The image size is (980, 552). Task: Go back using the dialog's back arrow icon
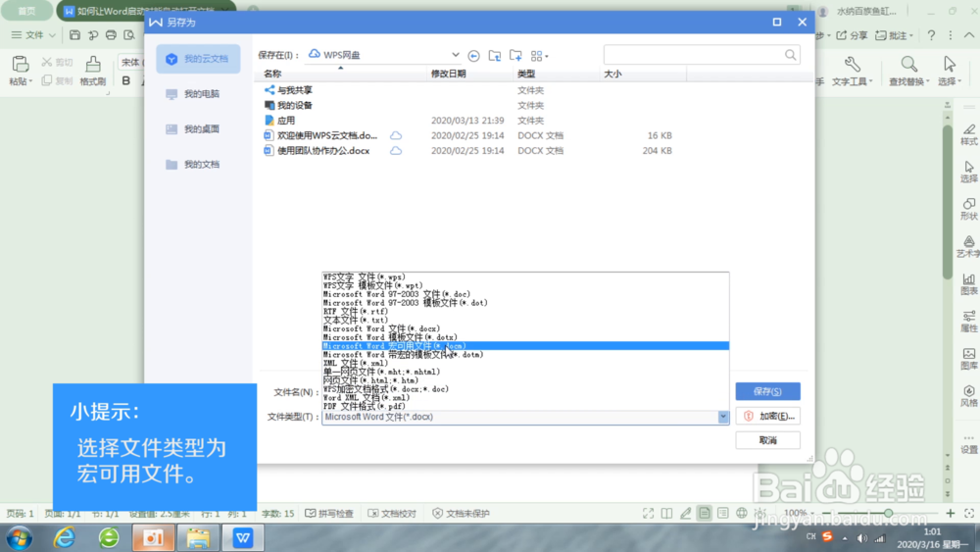click(473, 56)
